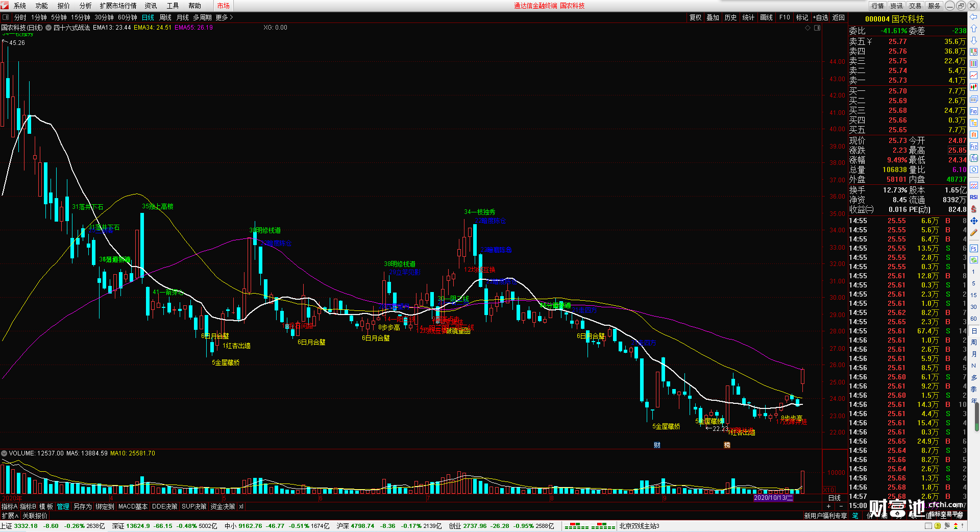Image resolution: width=980 pixels, height=532 pixels.
Task: Click the small diamond icon above chart
Action: point(808,28)
